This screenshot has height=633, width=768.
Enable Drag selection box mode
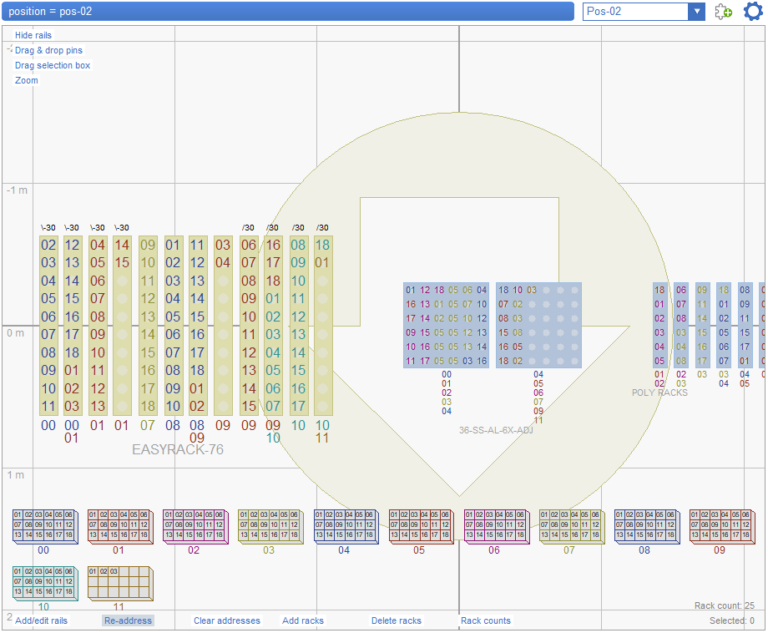(52, 65)
